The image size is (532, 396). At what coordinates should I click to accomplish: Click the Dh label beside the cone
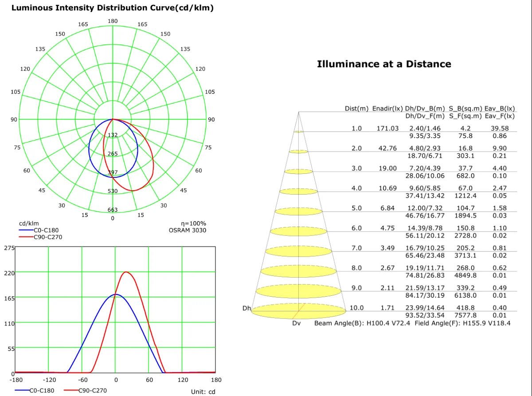point(246,308)
